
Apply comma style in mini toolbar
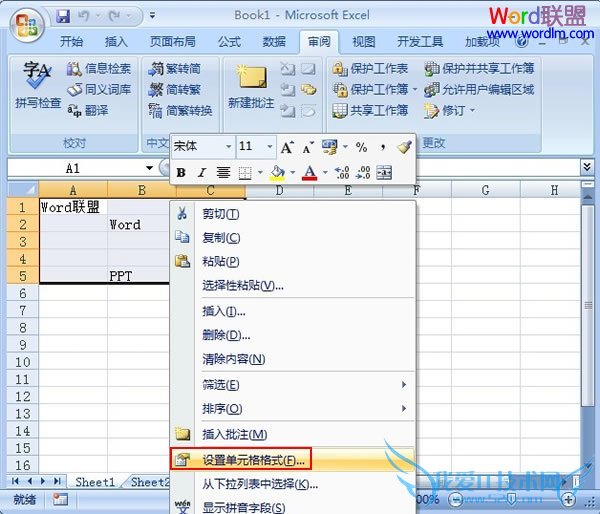click(383, 147)
